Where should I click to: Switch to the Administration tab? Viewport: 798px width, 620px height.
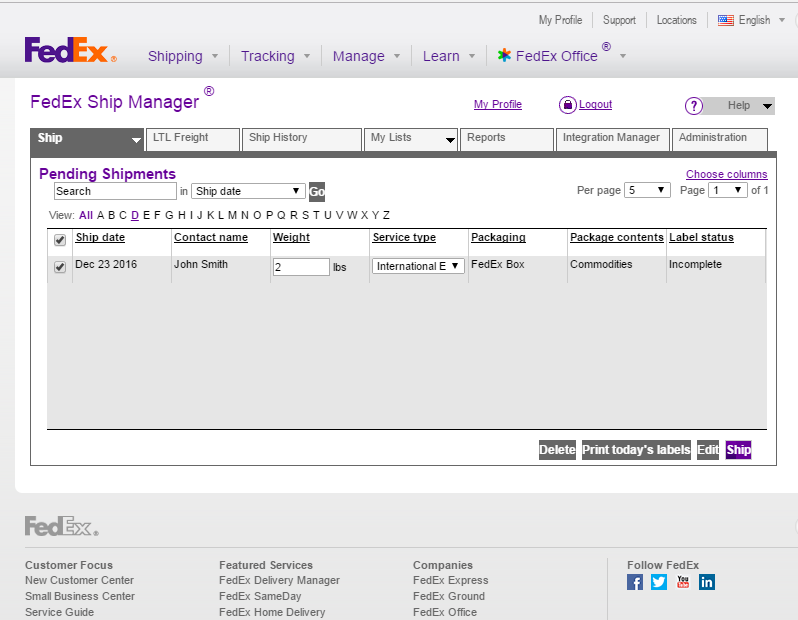click(720, 139)
